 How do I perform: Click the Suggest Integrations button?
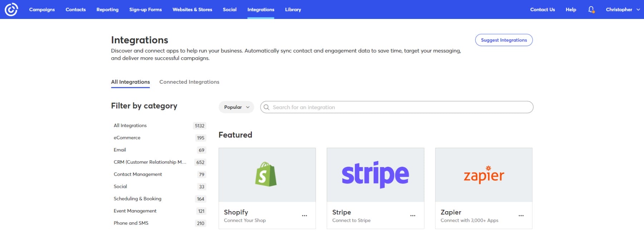pyautogui.click(x=504, y=40)
